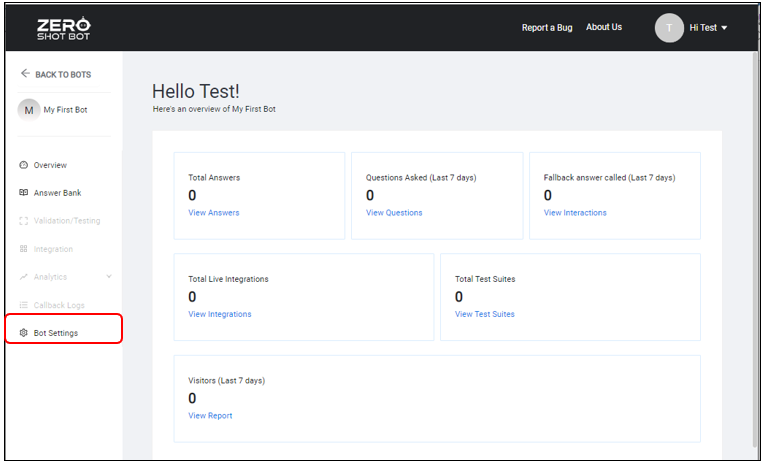Click the overview of My First Bot subtitle
Viewport: 764px width, 464px height.
pyautogui.click(x=214, y=109)
